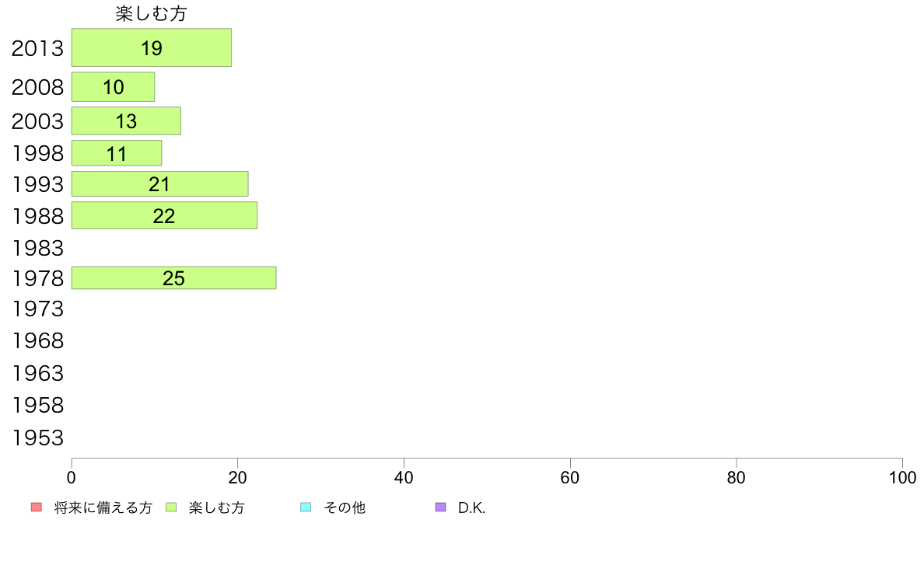Select the 1993 bar showing 21

click(x=159, y=183)
